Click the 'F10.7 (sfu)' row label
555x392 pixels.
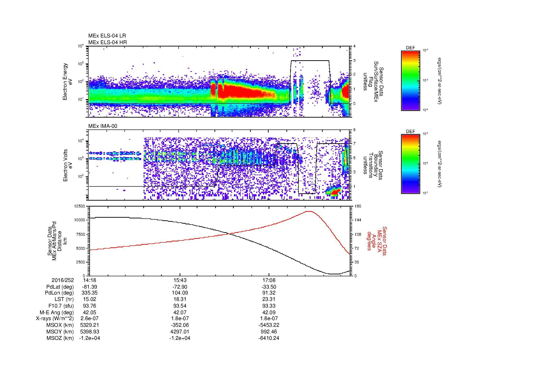(x=61, y=306)
